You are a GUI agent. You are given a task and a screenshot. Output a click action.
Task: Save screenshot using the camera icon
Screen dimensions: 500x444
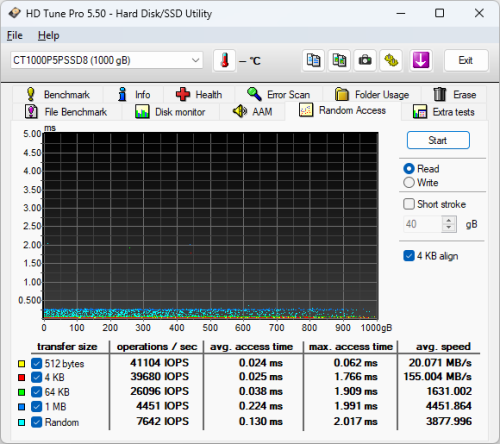pos(365,61)
